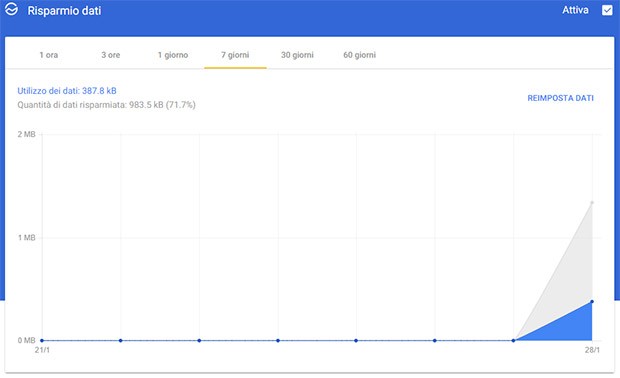The width and height of the screenshot is (620, 378).
Task: Click the Utilizzo dei dati: 387.8 kB text
Action: tap(67, 91)
